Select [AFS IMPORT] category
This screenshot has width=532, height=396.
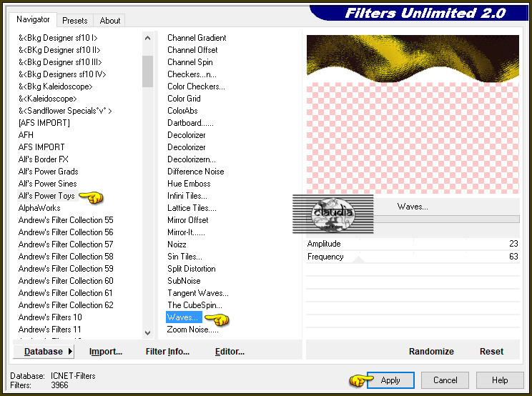tap(44, 123)
